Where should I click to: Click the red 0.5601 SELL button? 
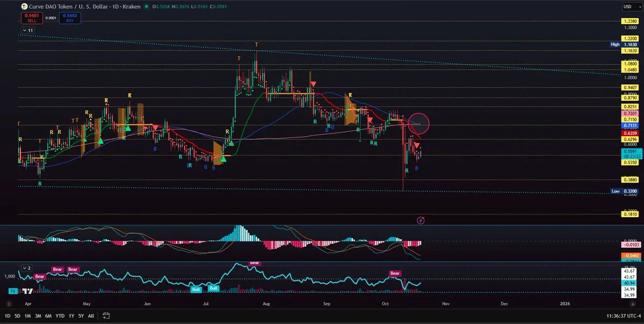tap(32, 18)
